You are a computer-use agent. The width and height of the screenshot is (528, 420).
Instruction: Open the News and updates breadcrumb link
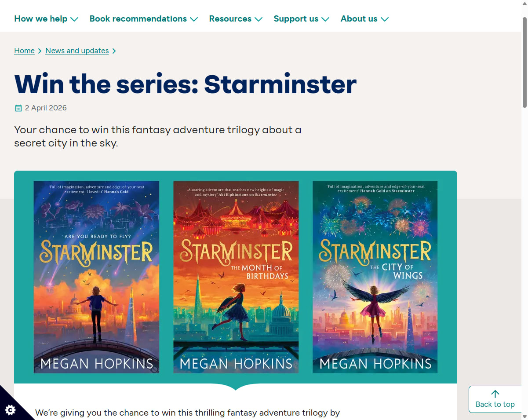click(77, 51)
